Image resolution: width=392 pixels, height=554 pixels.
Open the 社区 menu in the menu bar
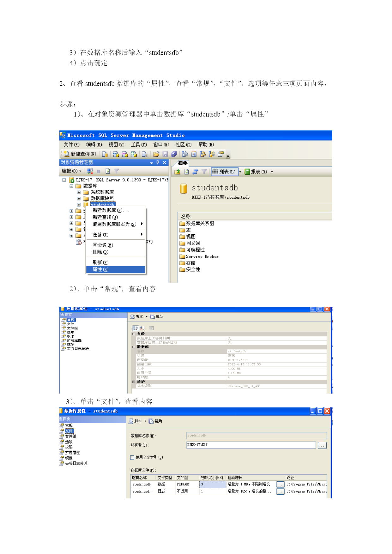click(x=184, y=145)
